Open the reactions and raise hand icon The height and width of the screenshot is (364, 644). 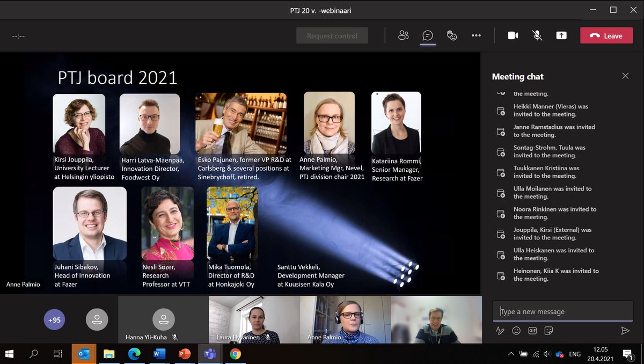click(x=452, y=35)
